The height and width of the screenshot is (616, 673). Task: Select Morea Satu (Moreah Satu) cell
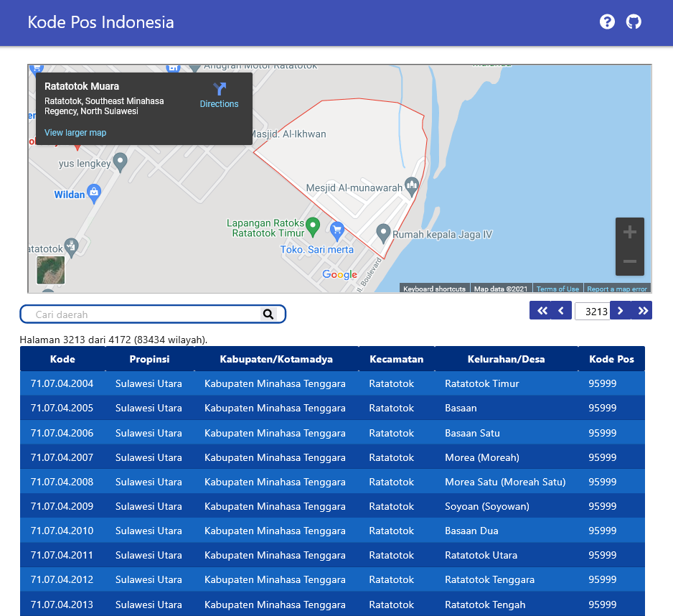pyautogui.click(x=505, y=482)
